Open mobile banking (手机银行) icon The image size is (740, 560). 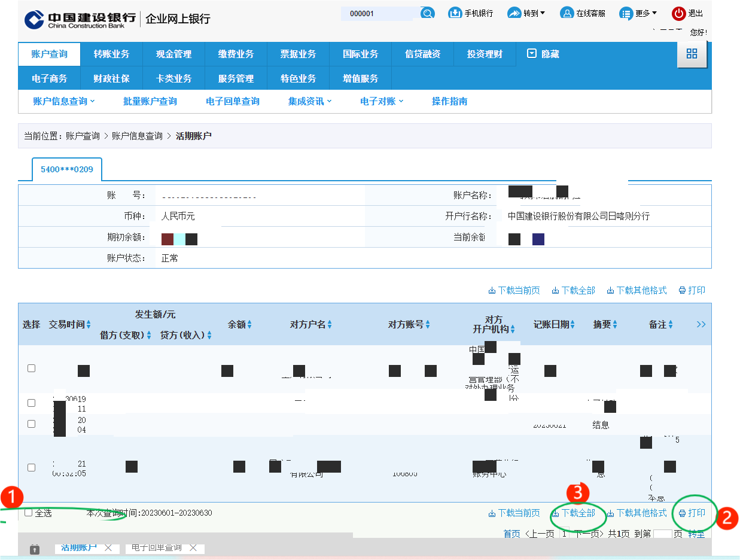(455, 13)
